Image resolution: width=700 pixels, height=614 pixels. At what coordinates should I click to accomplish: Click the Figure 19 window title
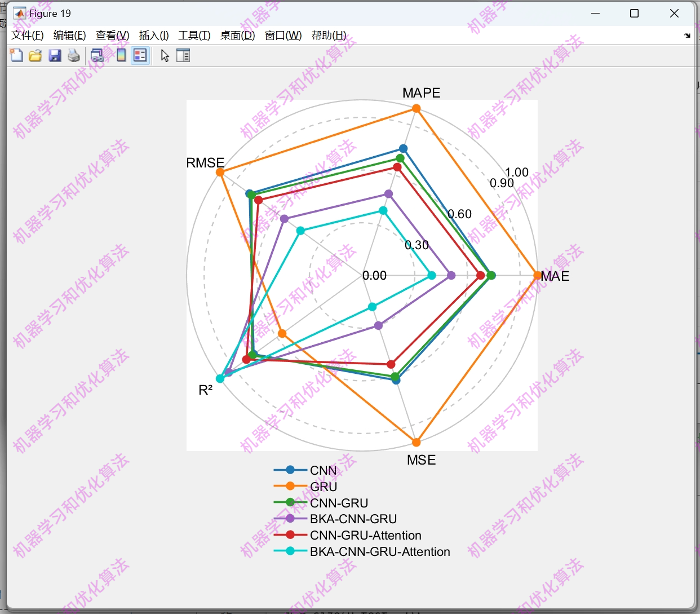point(50,14)
